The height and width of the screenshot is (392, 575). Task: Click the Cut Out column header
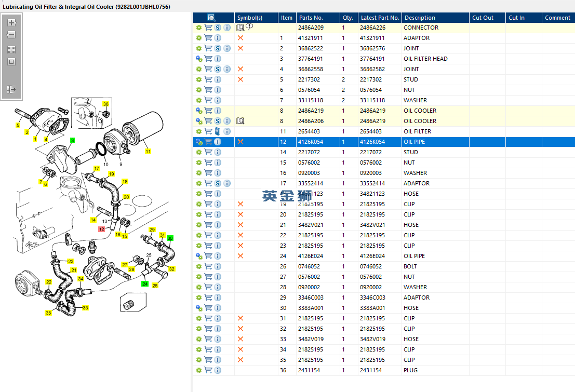point(487,18)
